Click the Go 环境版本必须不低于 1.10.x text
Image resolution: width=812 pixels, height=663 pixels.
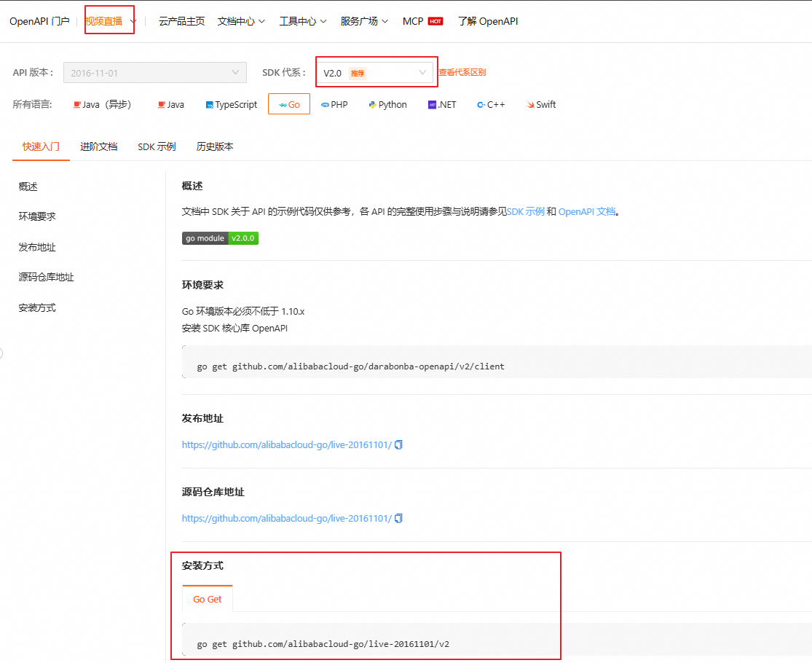tap(243, 311)
